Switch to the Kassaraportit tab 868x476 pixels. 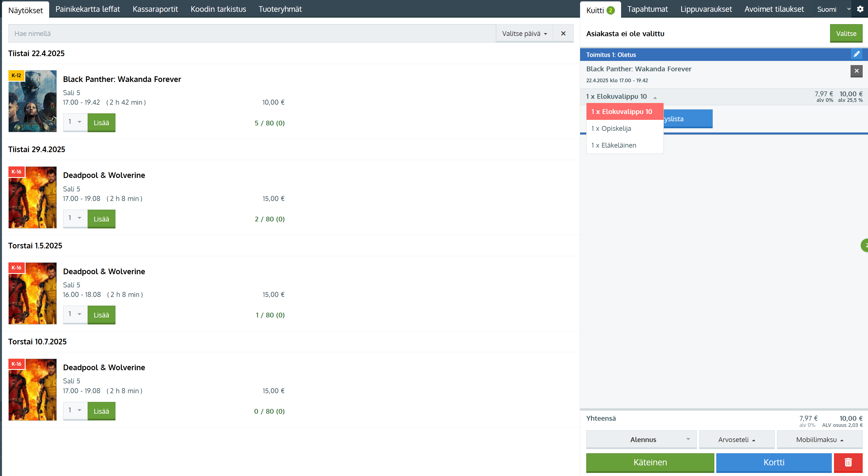click(x=155, y=9)
